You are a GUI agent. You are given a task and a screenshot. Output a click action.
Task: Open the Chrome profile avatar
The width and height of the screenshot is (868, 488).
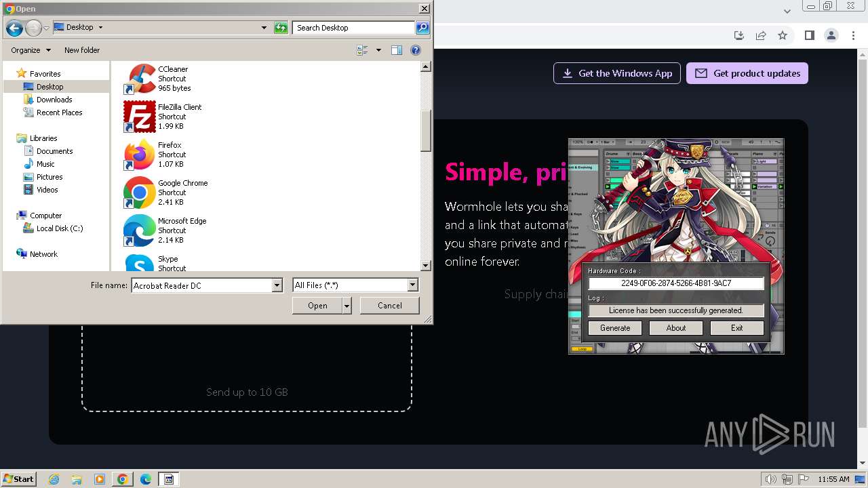coord(831,35)
